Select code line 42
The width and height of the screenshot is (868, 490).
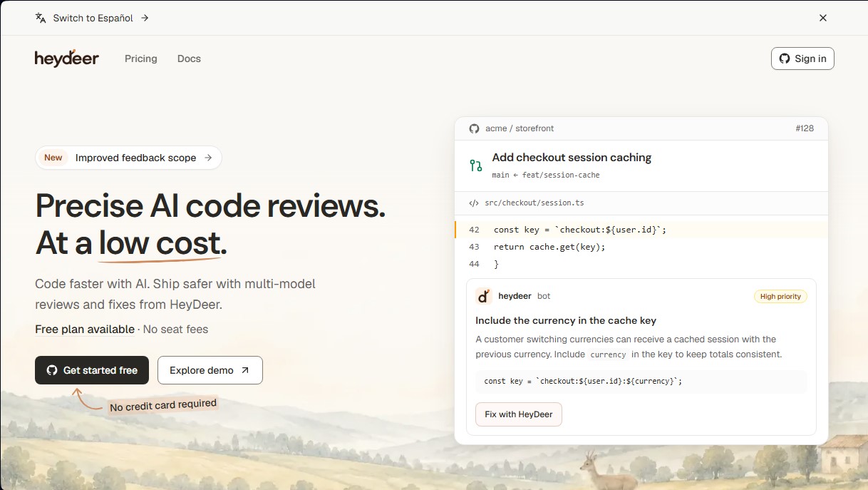pos(641,230)
